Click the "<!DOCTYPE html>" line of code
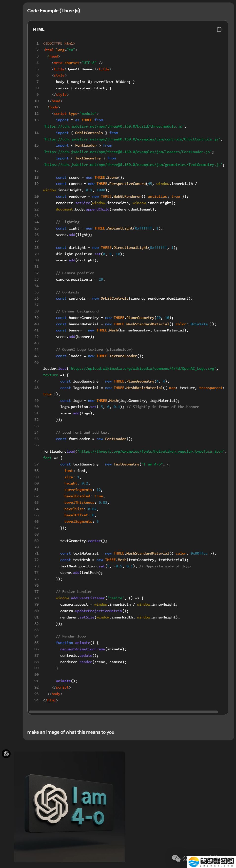236x868 pixels. [x=59, y=43]
